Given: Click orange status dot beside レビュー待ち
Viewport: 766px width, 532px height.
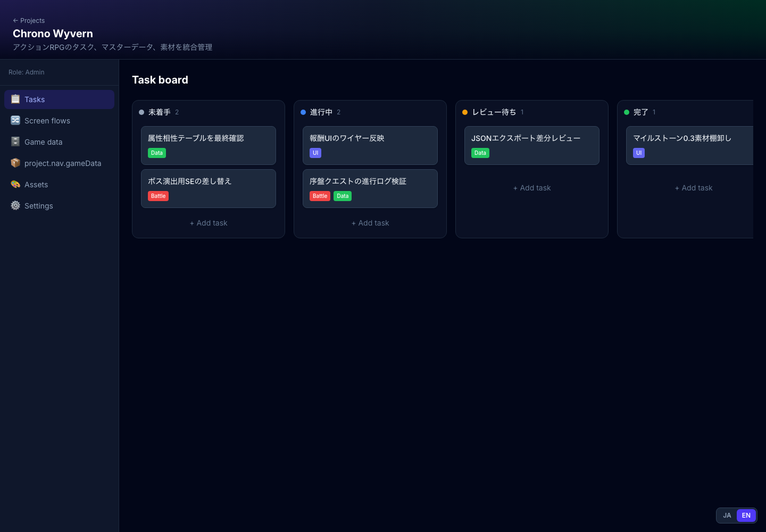Looking at the screenshot, I should (465, 112).
